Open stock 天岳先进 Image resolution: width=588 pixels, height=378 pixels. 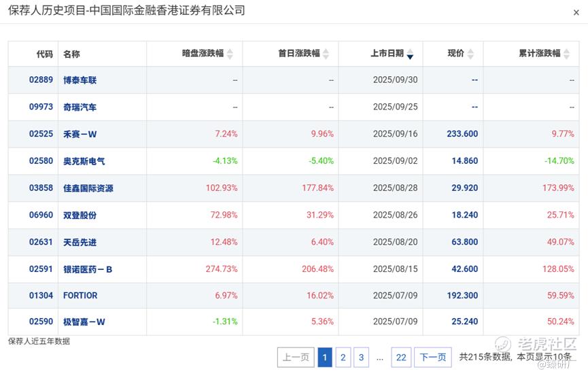(80, 242)
